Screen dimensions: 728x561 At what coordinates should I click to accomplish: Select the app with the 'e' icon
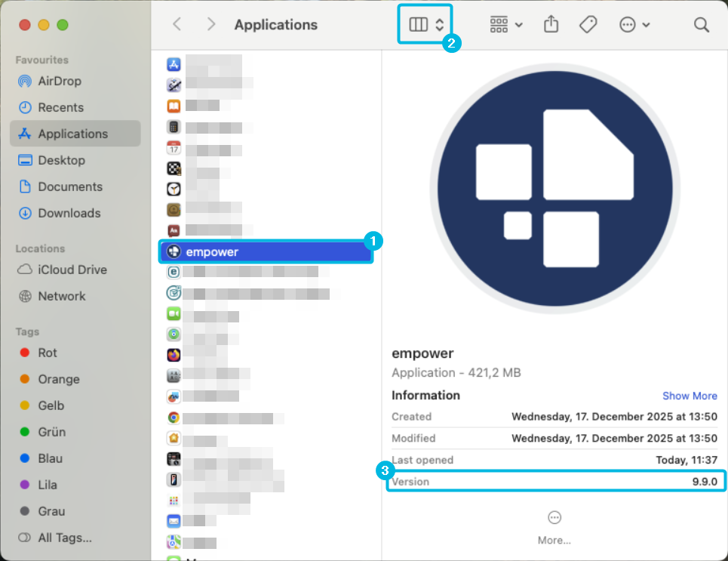[174, 272]
